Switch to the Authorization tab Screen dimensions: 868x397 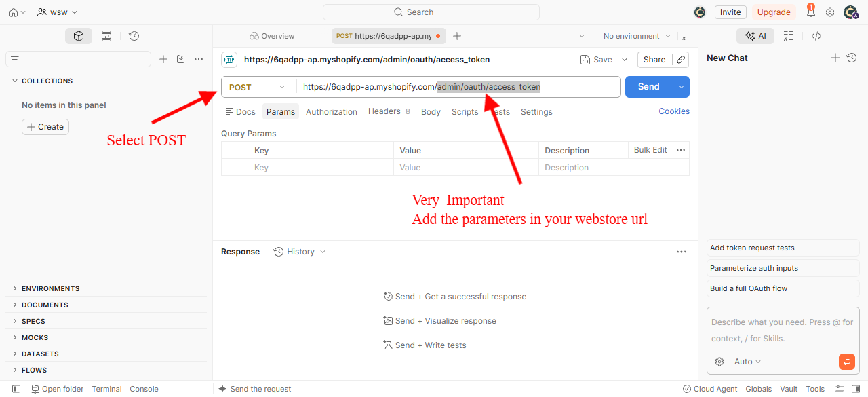tap(332, 112)
